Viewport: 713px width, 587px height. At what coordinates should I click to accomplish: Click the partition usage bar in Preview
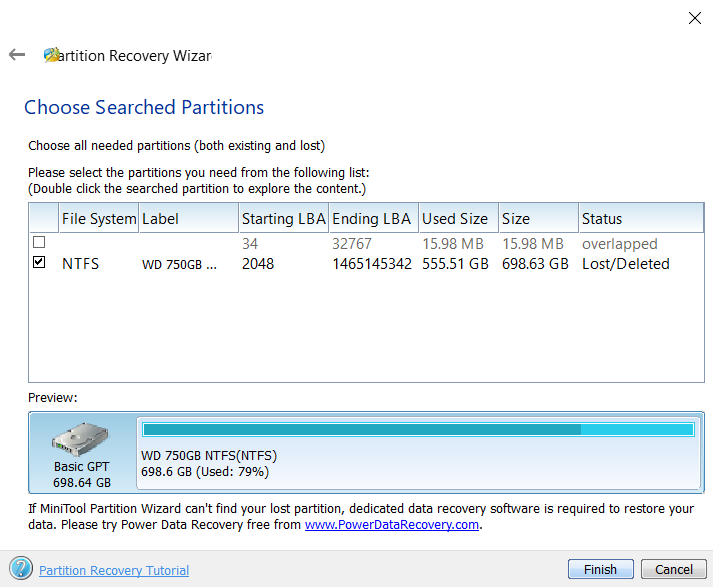(418, 430)
